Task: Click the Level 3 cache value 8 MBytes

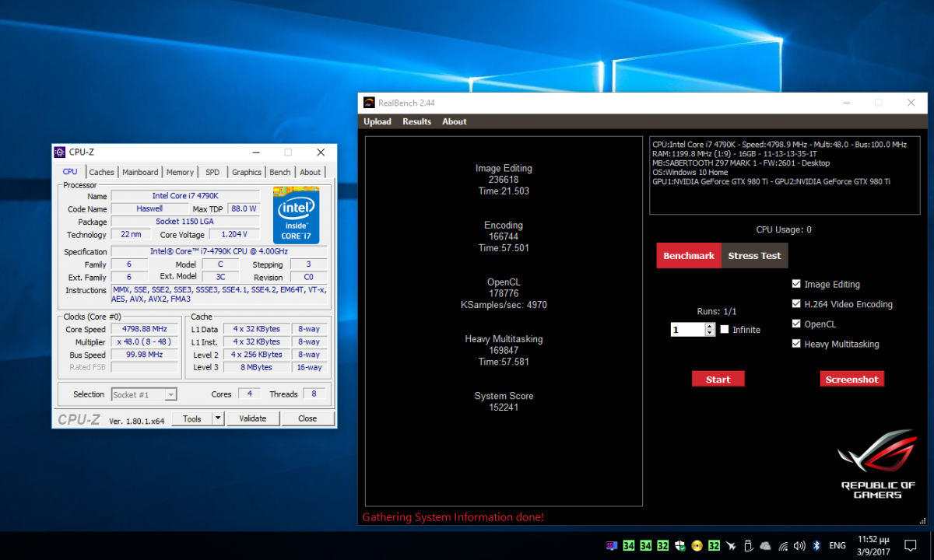Action: (257, 367)
